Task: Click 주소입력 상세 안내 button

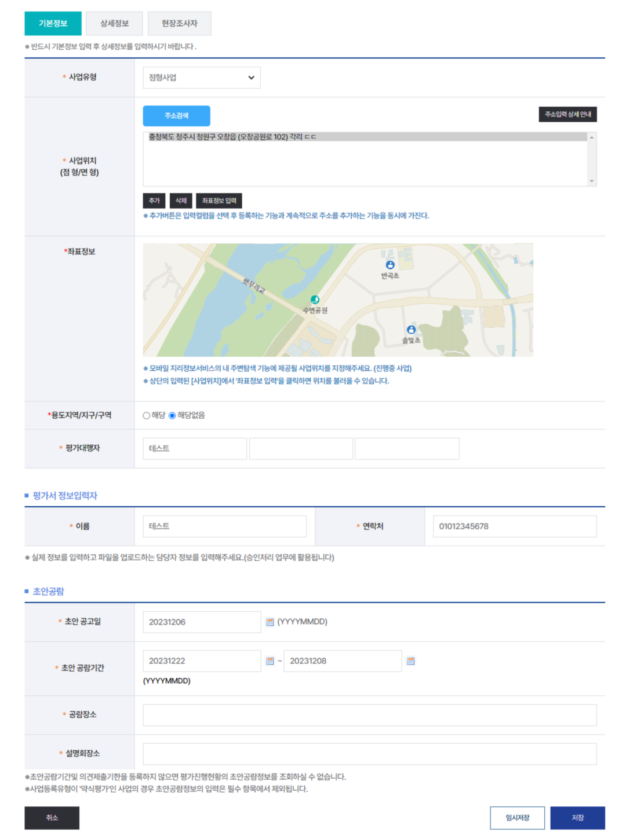Action: tap(567, 115)
